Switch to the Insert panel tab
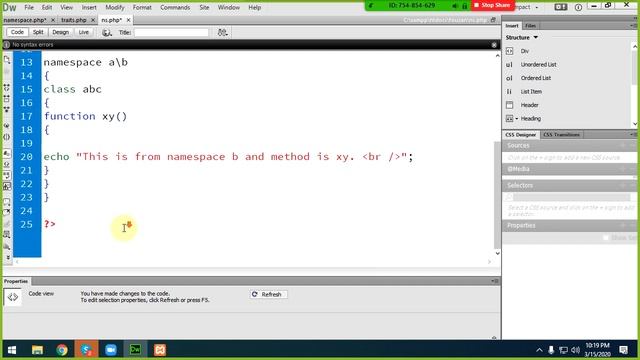This screenshot has width=640, height=360. (512, 26)
